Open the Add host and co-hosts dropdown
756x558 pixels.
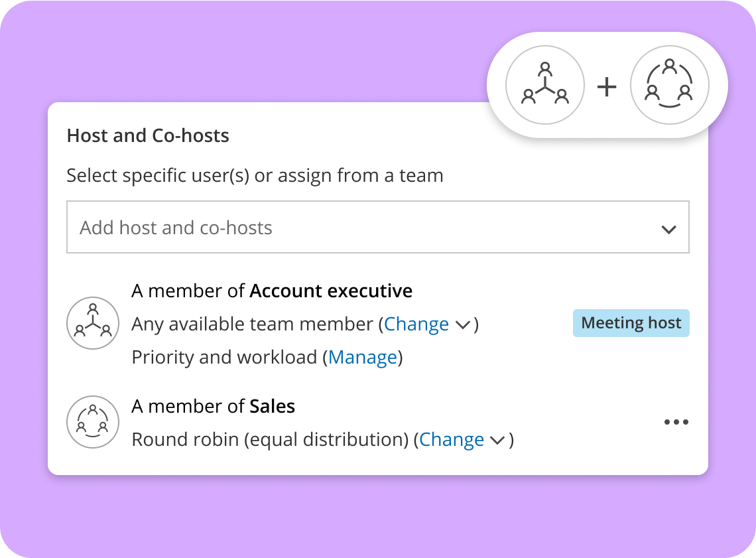point(377,227)
